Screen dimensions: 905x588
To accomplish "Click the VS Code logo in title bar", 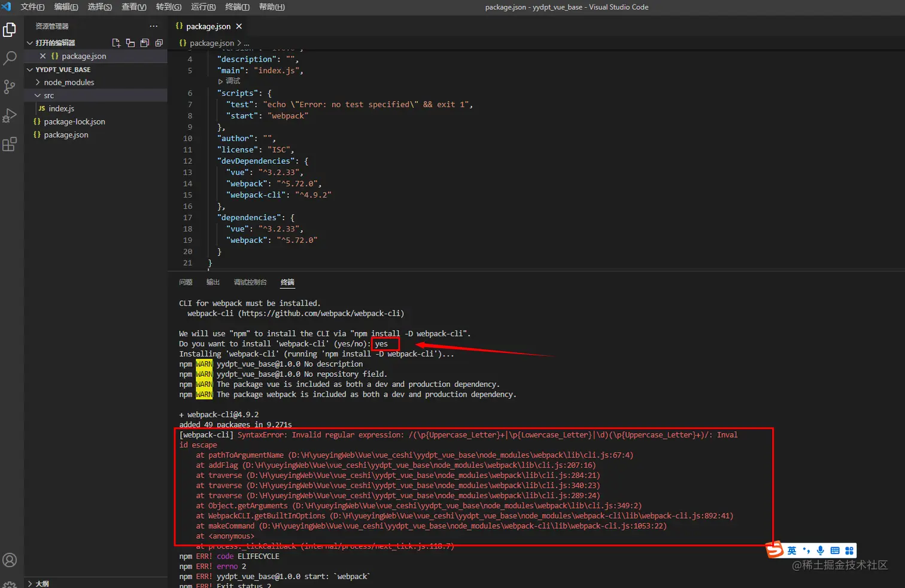I will click(7, 7).
